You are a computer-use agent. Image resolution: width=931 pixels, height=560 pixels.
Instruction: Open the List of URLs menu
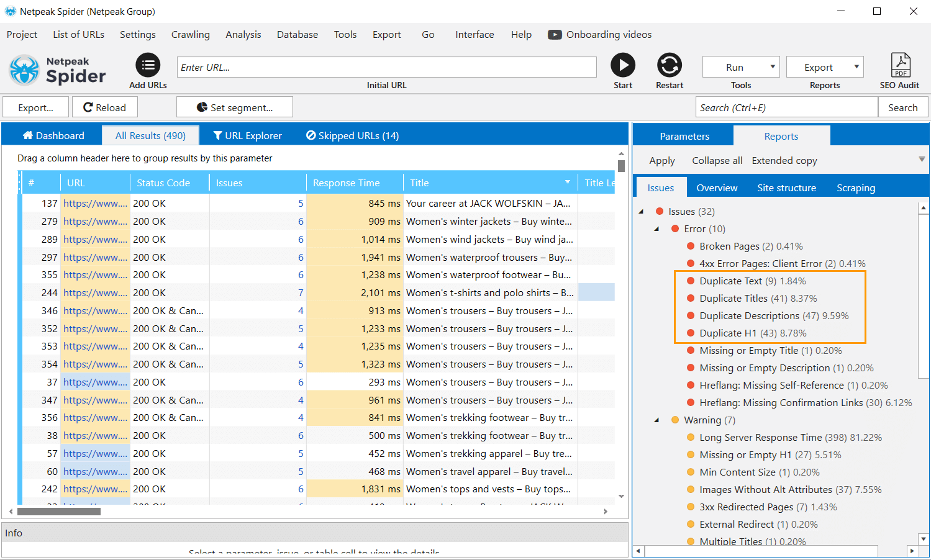78,35
